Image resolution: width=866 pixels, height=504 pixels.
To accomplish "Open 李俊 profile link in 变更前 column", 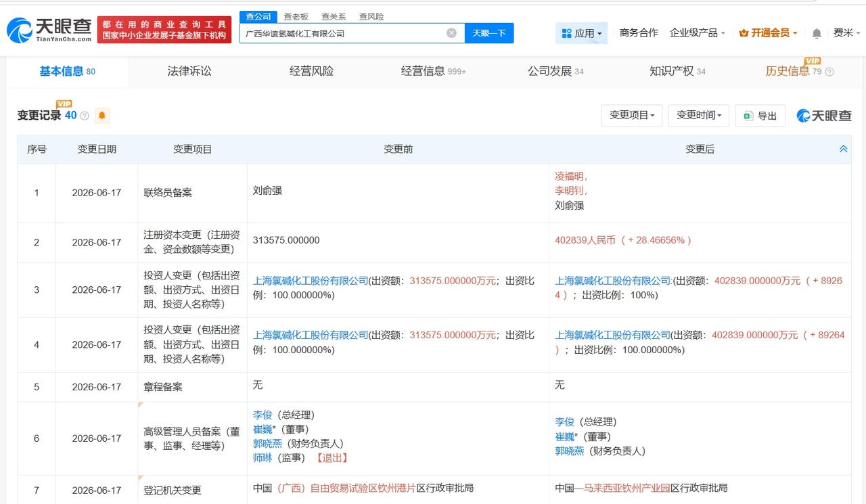I will pos(263,415).
